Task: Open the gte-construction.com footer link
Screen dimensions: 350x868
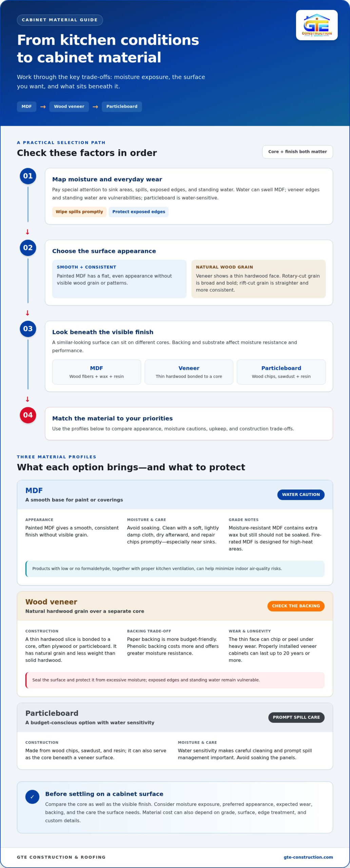Action: click(308, 857)
